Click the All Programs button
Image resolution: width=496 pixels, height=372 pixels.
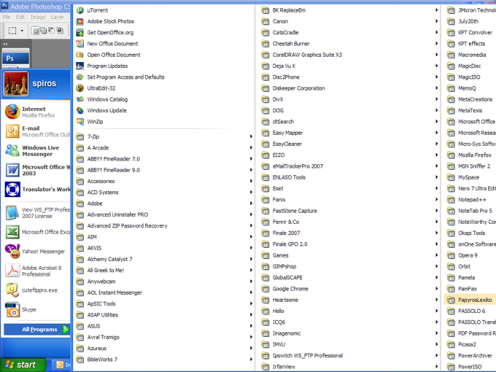pos(37,329)
